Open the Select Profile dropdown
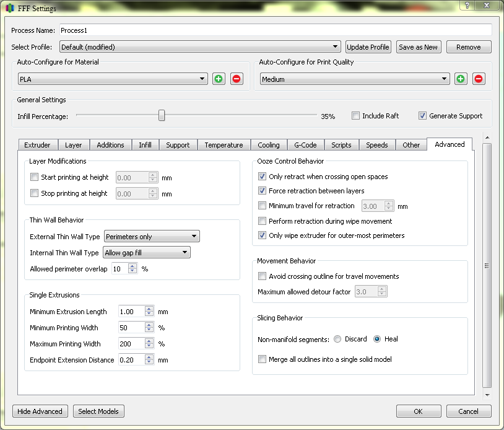The height and width of the screenshot is (430, 504). click(200, 47)
